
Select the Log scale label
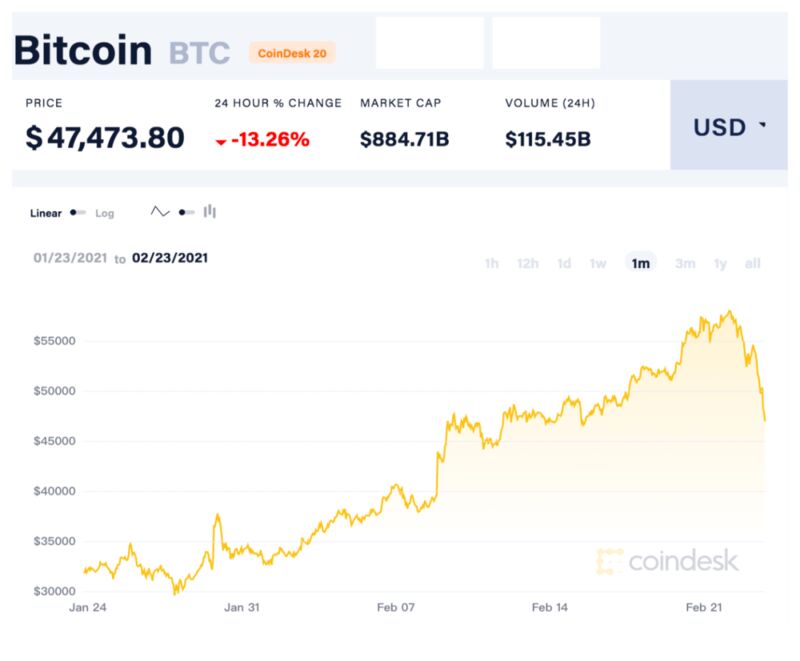click(105, 213)
